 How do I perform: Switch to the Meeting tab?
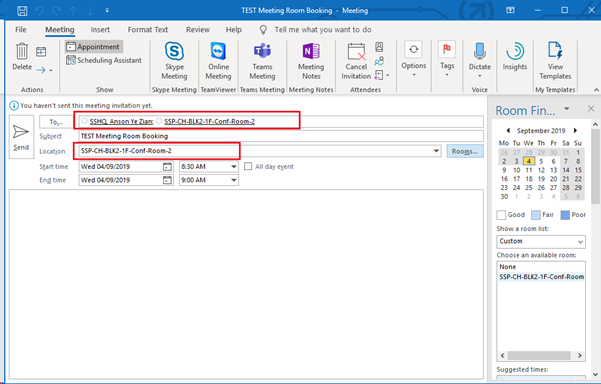pyautogui.click(x=60, y=30)
